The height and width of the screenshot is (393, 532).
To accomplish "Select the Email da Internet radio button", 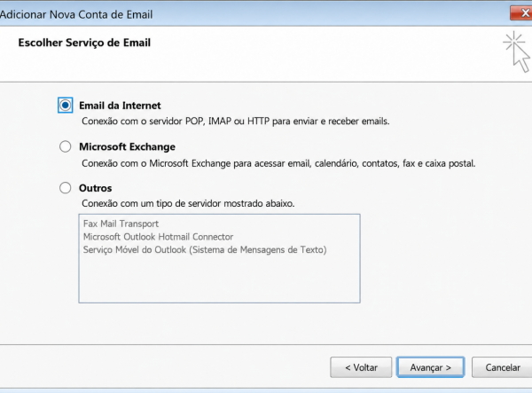I will (x=65, y=106).
